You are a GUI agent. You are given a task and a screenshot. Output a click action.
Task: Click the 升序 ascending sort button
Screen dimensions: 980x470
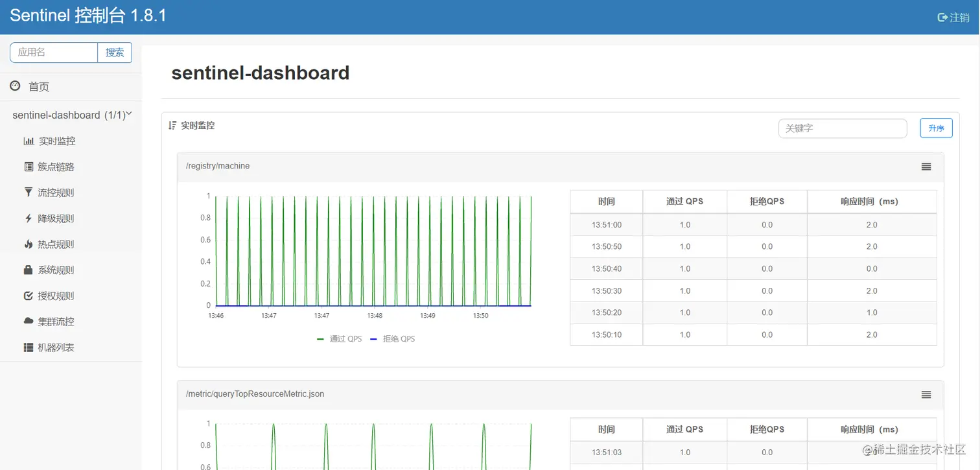point(936,128)
